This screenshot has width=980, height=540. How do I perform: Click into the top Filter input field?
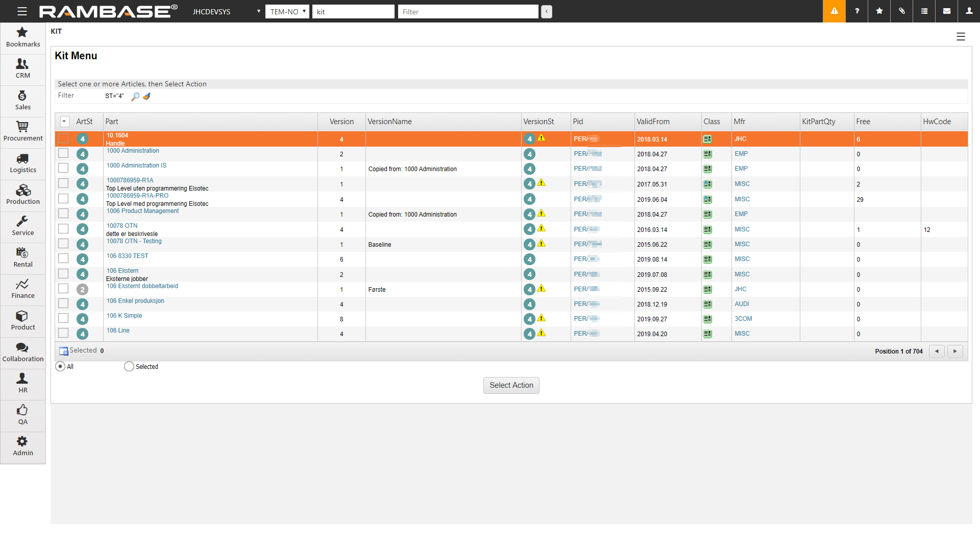468,11
